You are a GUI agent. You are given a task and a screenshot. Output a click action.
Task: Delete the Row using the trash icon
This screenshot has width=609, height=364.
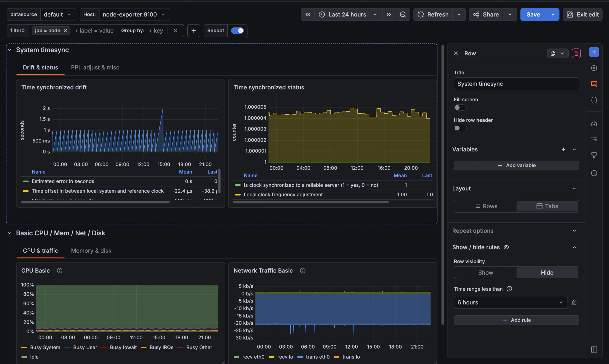click(576, 53)
